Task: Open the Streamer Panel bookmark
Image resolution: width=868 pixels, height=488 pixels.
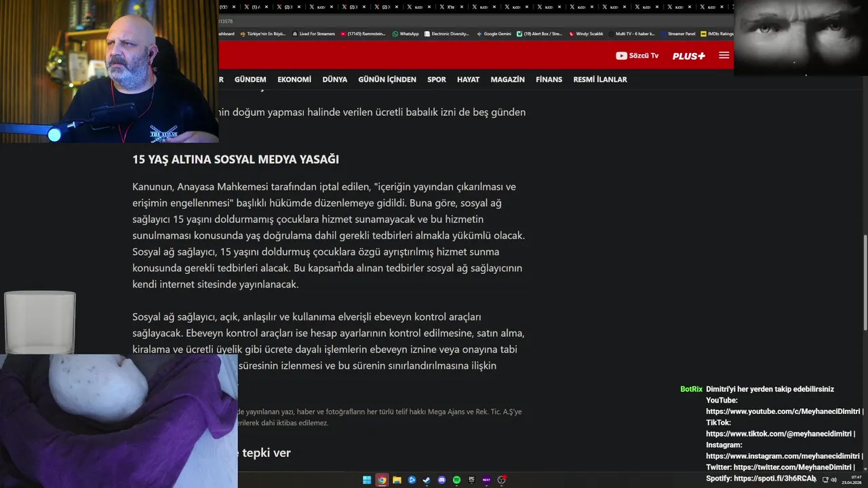Action: pos(677,33)
